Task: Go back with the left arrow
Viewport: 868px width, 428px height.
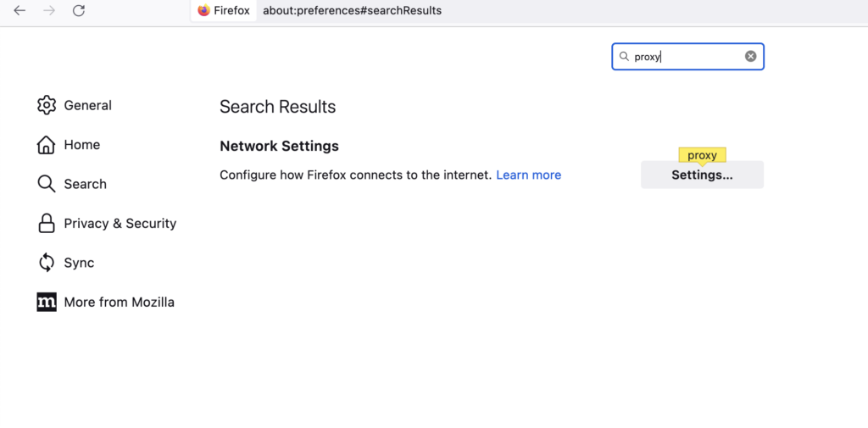Action: pyautogui.click(x=20, y=10)
